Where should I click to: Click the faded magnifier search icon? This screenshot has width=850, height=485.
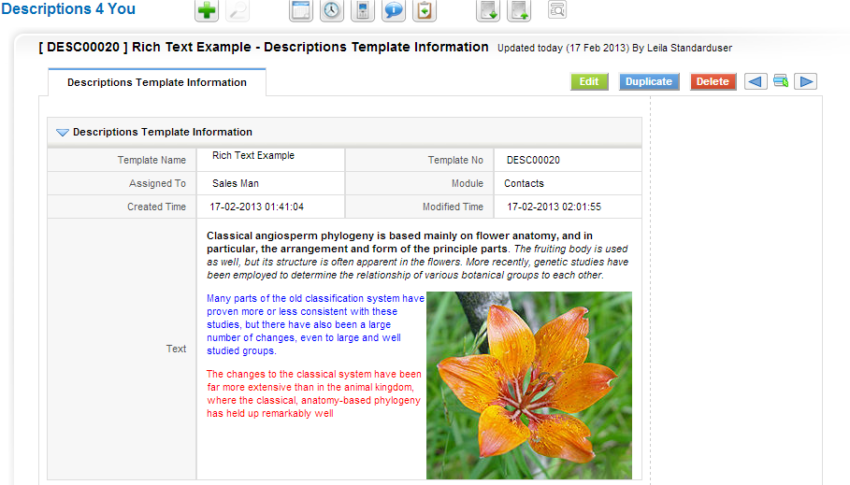[x=237, y=10]
